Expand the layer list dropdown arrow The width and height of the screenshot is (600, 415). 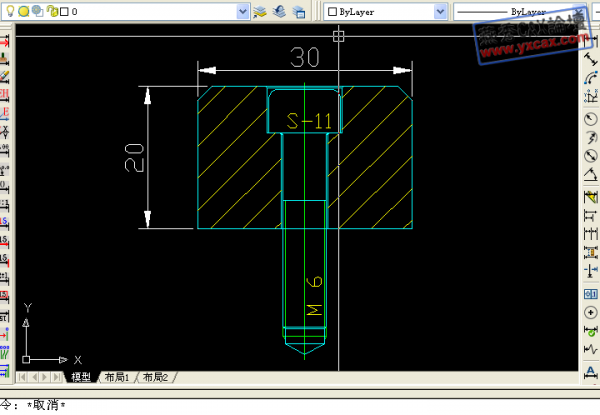point(243,12)
